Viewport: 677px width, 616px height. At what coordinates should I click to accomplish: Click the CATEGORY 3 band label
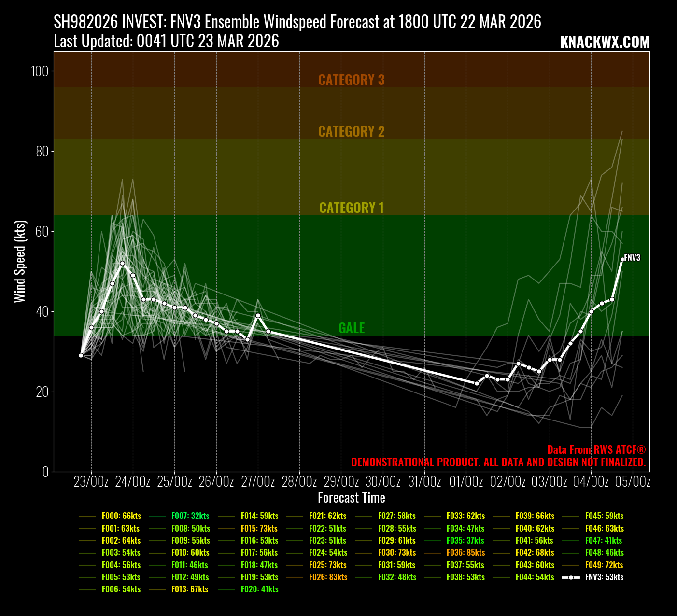[x=351, y=80]
